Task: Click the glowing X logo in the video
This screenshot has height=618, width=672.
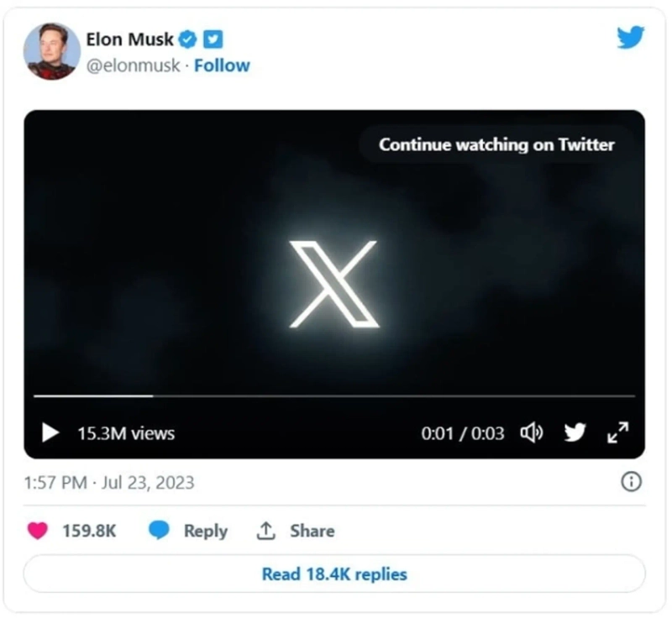Action: coord(334,284)
